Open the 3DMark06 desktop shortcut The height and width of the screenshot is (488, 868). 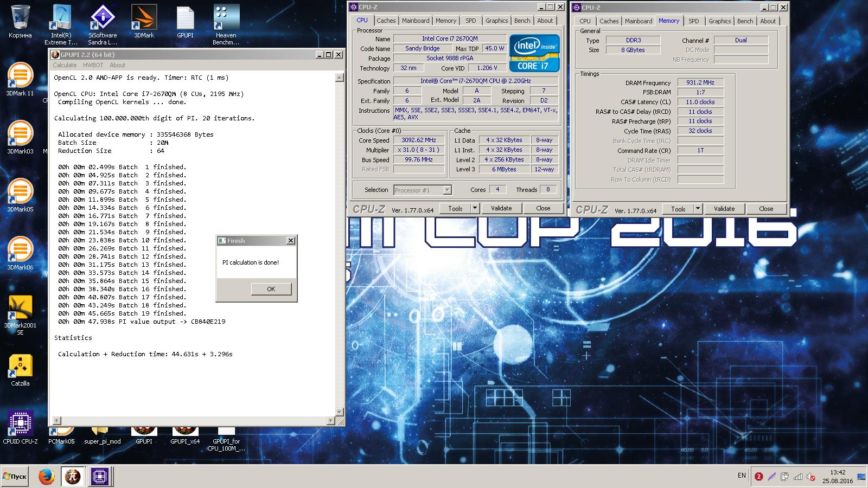coord(20,253)
